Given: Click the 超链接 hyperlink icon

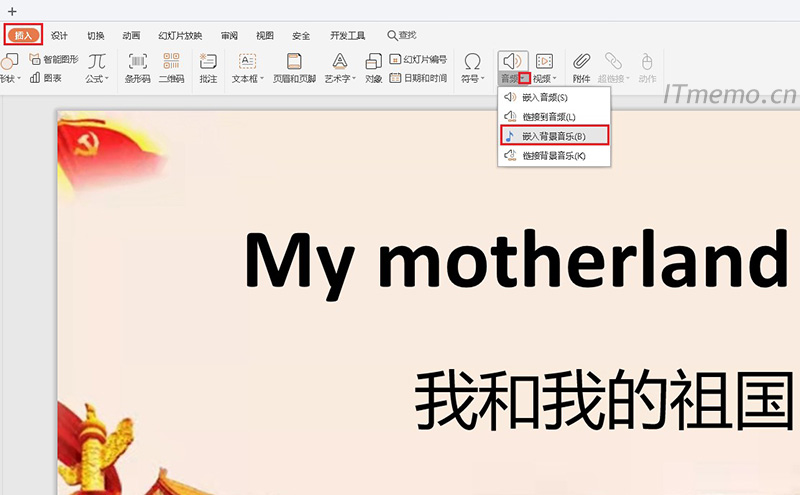Looking at the screenshot, I should [x=613, y=61].
